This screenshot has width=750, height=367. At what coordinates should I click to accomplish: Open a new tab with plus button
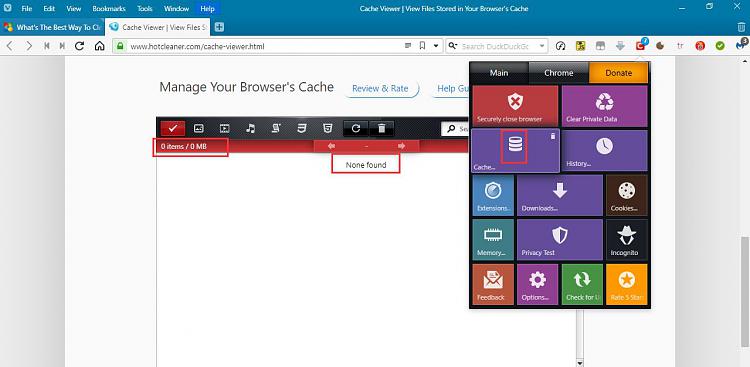coord(219,27)
